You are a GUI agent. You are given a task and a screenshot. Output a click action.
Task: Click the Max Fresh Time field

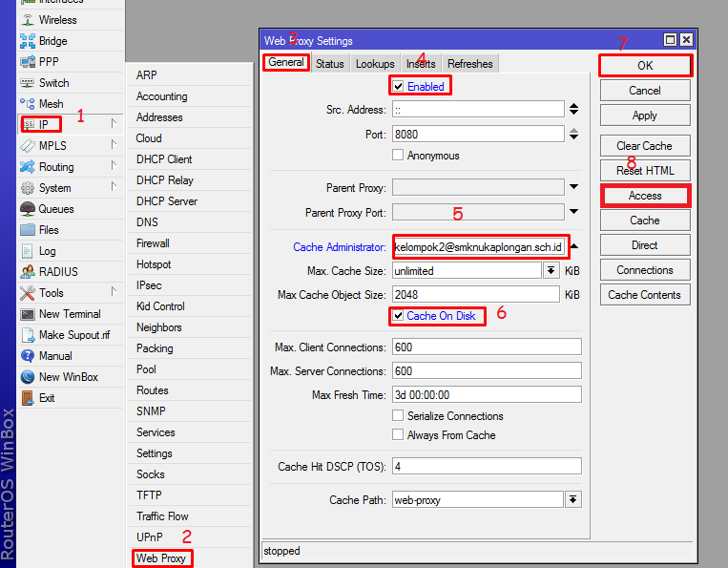tap(487, 395)
